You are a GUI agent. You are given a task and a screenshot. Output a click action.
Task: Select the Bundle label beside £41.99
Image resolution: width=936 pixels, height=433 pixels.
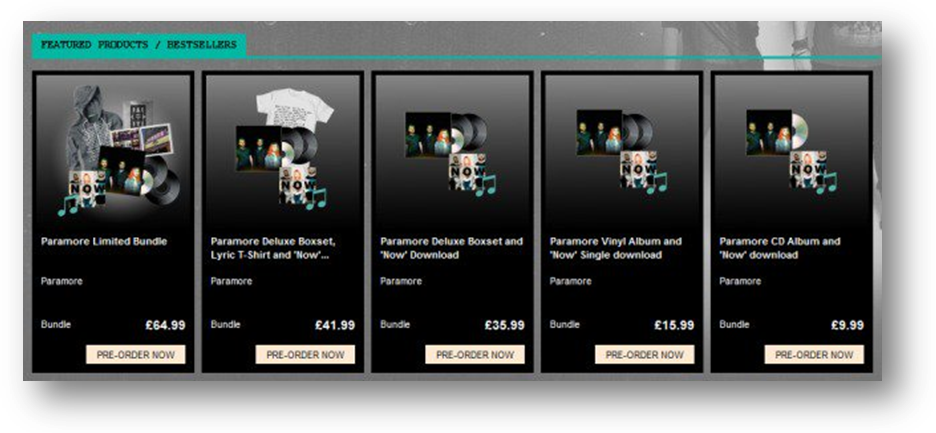(226, 324)
